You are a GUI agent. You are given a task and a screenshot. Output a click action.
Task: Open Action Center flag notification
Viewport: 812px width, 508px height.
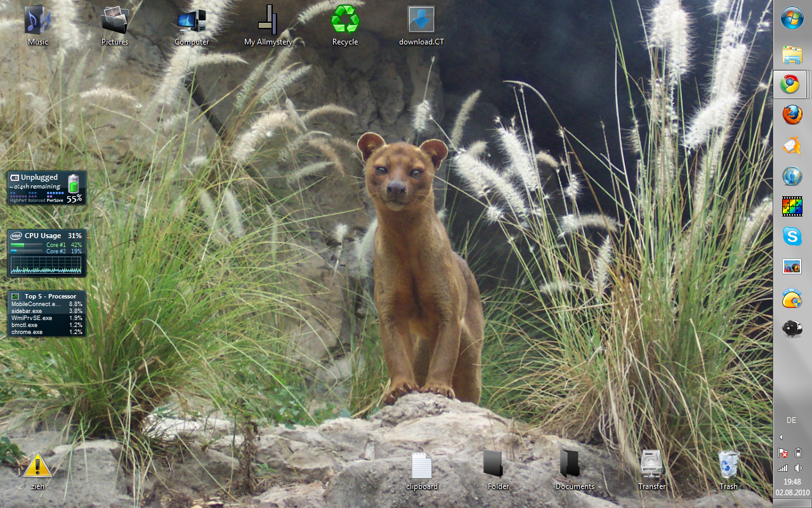pos(783,453)
